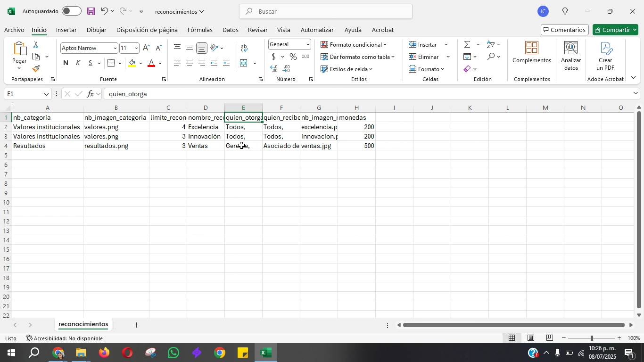Open the font name dropdown Aptos Narrow
The width and height of the screenshot is (644, 362).
(115, 48)
